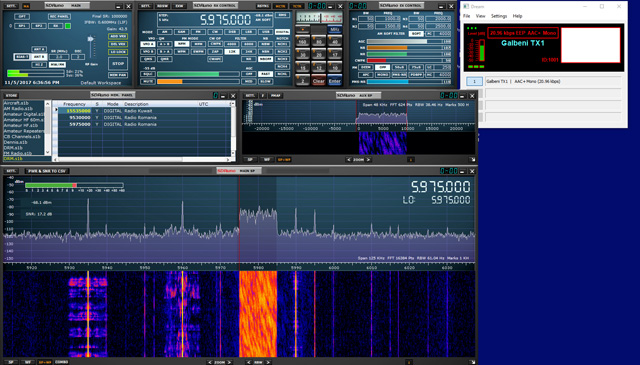Open SETT. in the SDRuno Main panel
640x365 pixels.
point(11,6)
